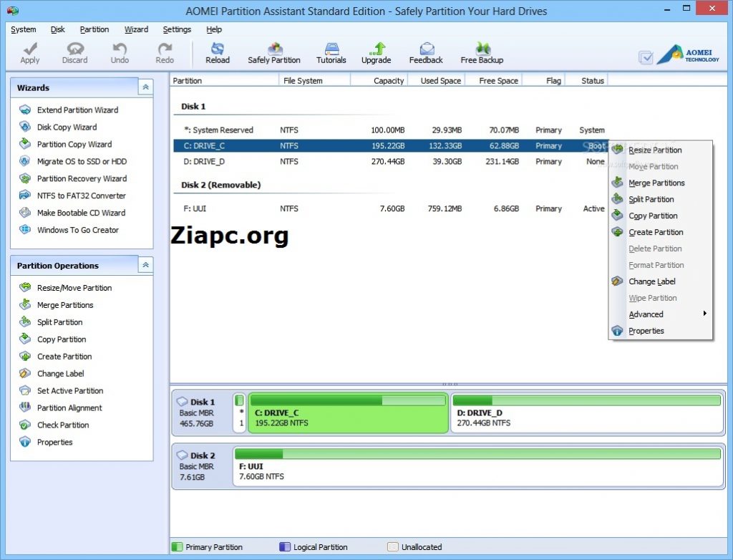This screenshot has width=733, height=560.
Task: Launch the Free Backup tool
Action: point(481,52)
